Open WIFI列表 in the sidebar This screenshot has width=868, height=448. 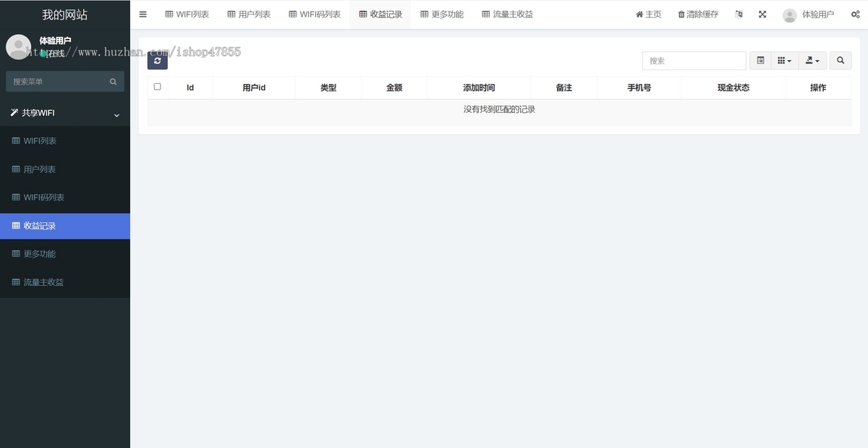point(65,141)
